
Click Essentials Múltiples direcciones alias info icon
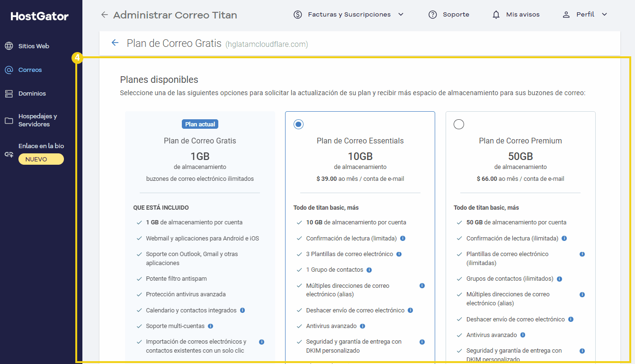(422, 285)
